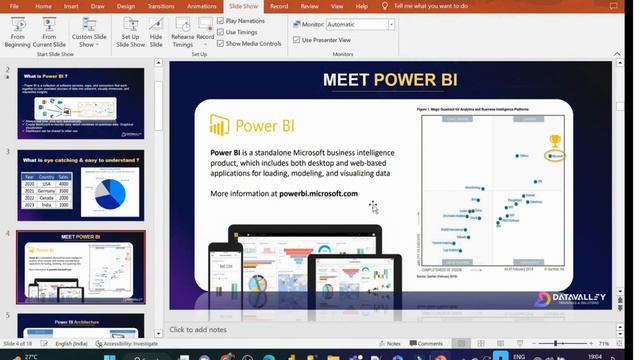This screenshot has height=360, width=640.
Task: Toggle the Play Narrations checkbox
Action: coord(221,20)
